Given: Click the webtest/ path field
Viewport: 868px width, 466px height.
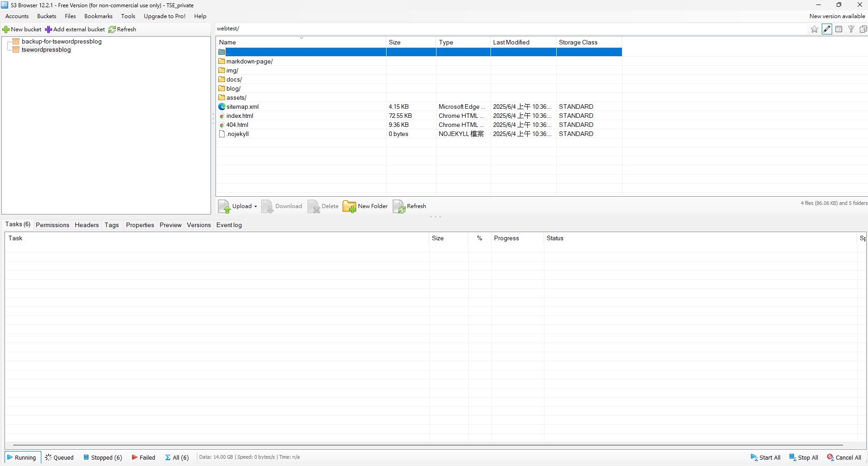Looking at the screenshot, I should (510, 29).
